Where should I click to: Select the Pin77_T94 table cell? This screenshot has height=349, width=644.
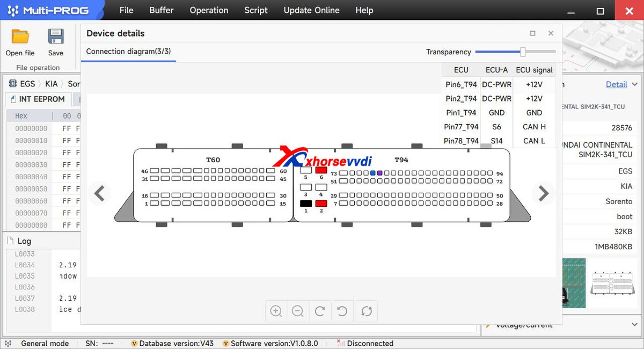tap(461, 127)
